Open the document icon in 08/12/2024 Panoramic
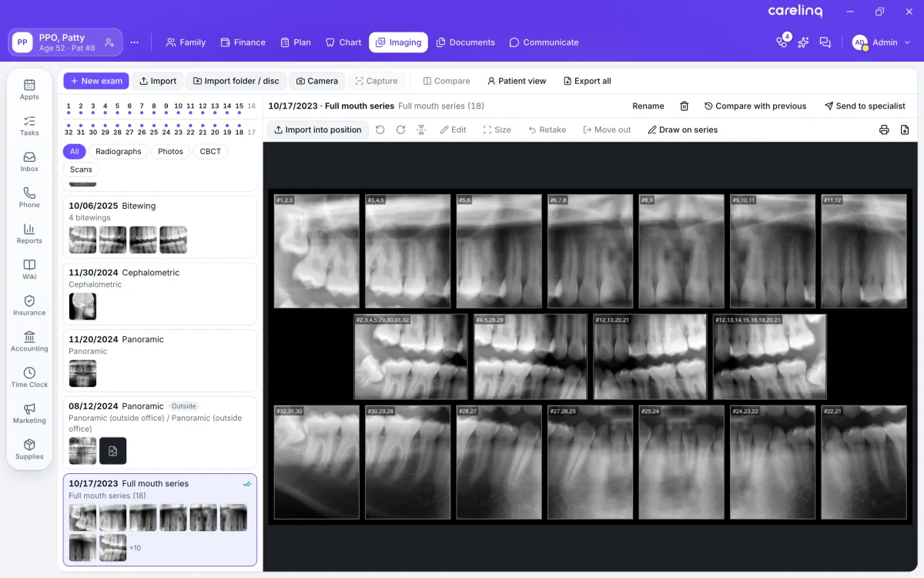The height and width of the screenshot is (578, 924). click(x=112, y=451)
